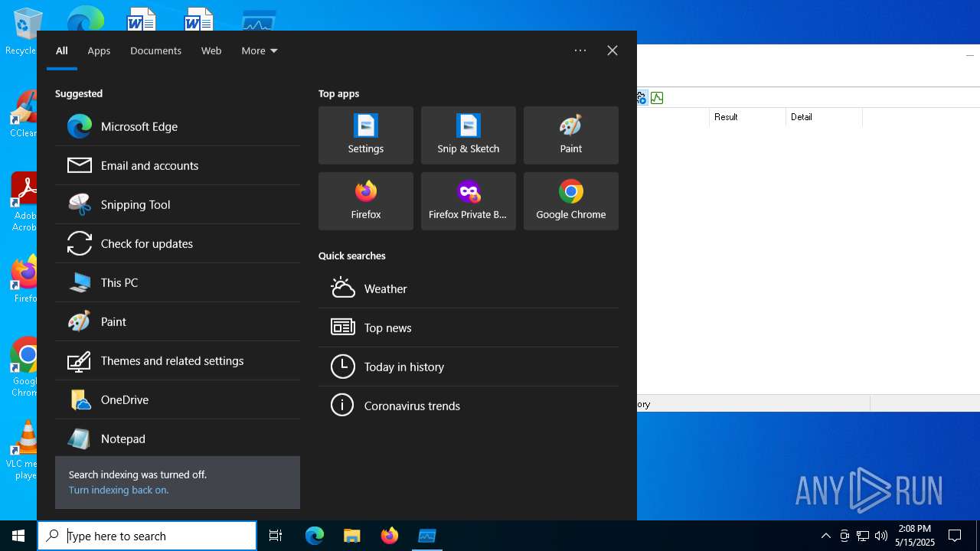Open Coronavirus trends quick search
This screenshot has height=551, width=980.
pyautogui.click(x=469, y=406)
